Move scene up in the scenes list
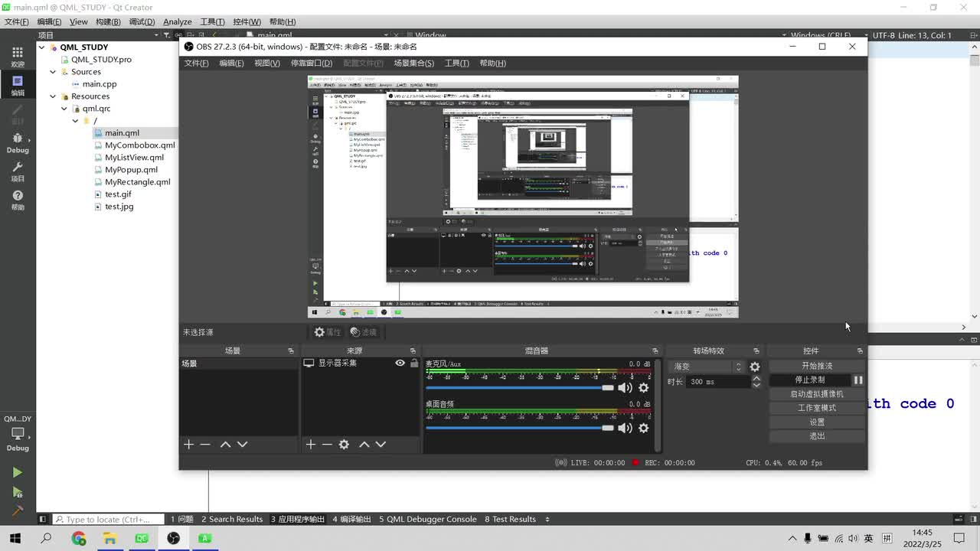The width and height of the screenshot is (980, 551). click(225, 444)
